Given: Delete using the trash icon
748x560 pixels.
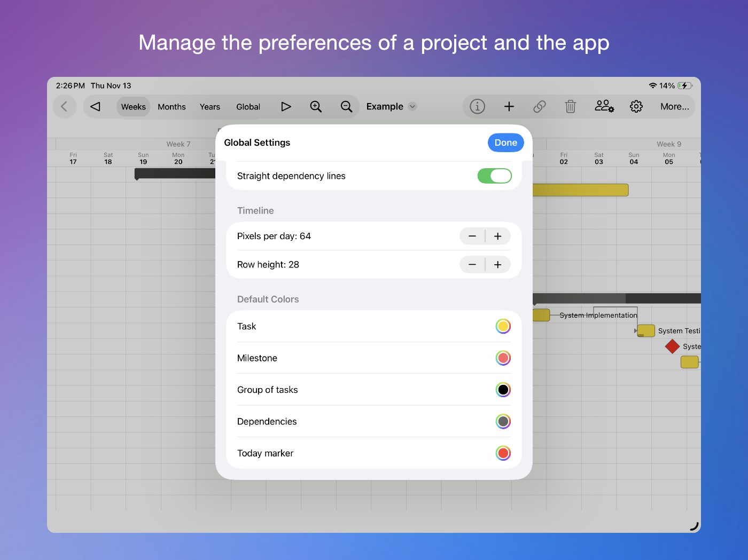Looking at the screenshot, I should point(571,107).
